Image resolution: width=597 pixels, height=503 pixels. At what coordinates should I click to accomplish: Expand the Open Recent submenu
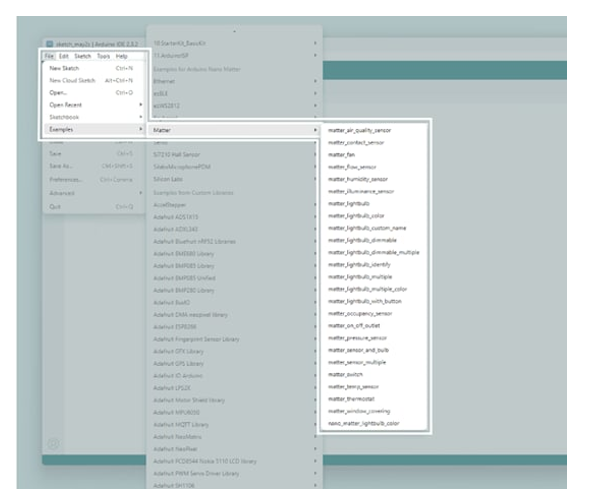[94, 105]
